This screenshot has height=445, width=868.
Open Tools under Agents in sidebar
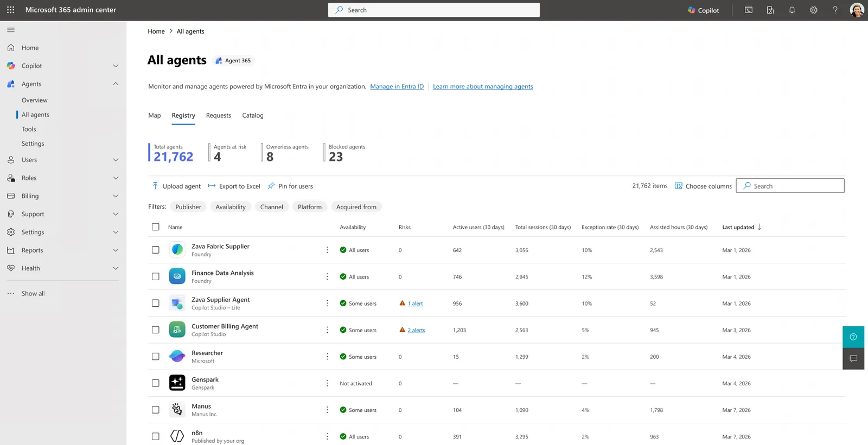29,129
